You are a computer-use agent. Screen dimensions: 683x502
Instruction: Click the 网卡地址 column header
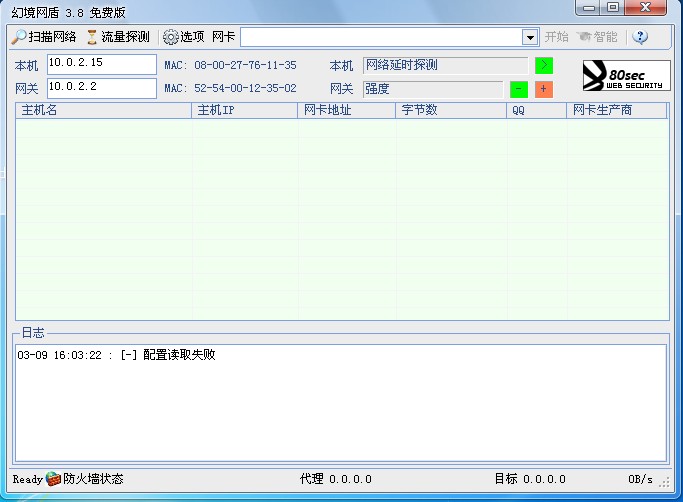(x=346, y=110)
